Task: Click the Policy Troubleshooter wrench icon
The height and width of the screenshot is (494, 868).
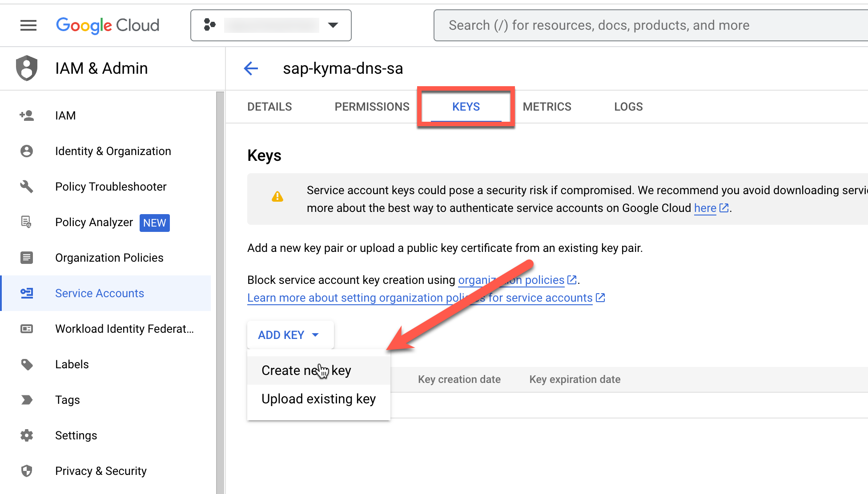Action: (x=27, y=187)
